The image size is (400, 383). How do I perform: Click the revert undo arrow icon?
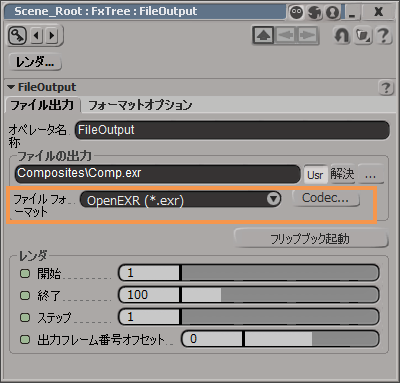pyautogui.click(x=342, y=35)
